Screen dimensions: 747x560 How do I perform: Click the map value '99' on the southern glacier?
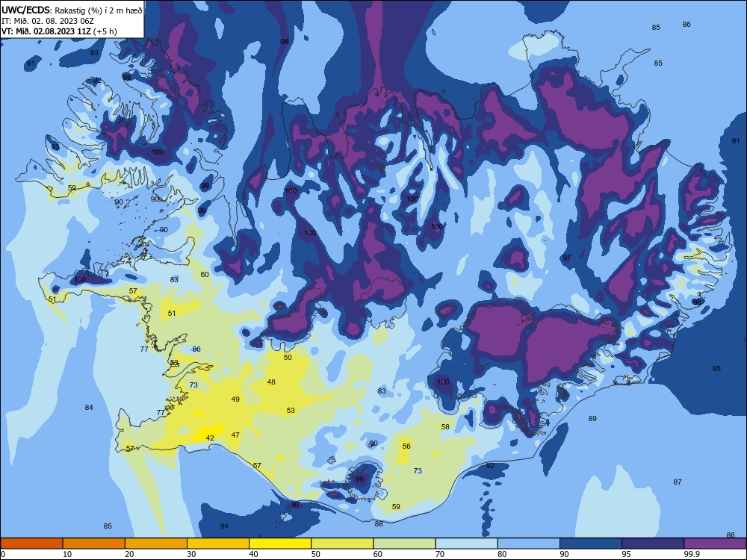[359, 479]
